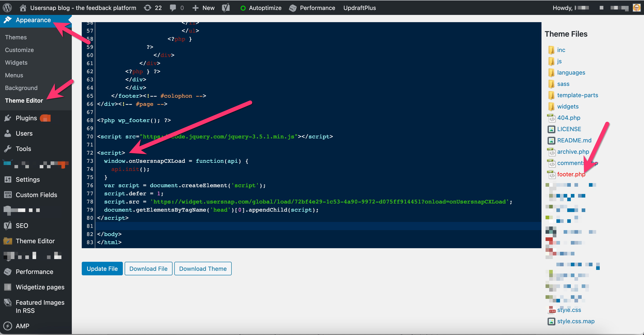Viewport: 644px width, 335px height.
Task: Click the comments bubble icon
Action: coord(173,8)
